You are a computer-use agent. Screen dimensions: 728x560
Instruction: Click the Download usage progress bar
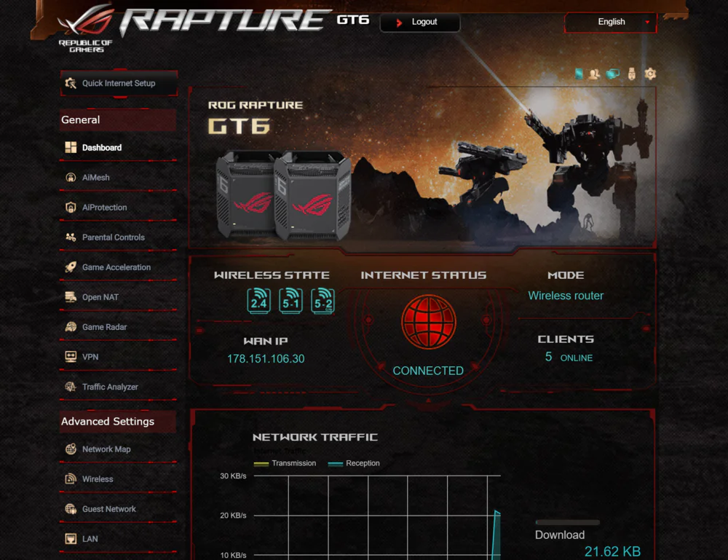click(567, 522)
